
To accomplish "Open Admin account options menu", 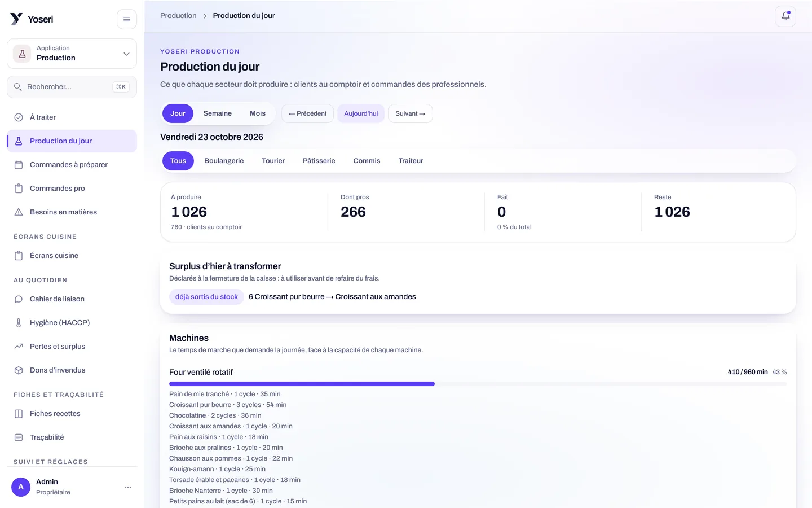I will pos(128,487).
